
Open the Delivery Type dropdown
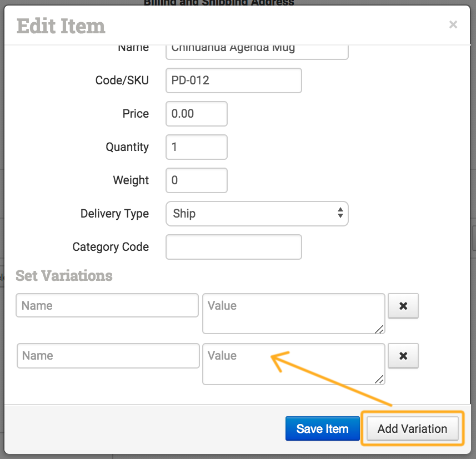(257, 214)
